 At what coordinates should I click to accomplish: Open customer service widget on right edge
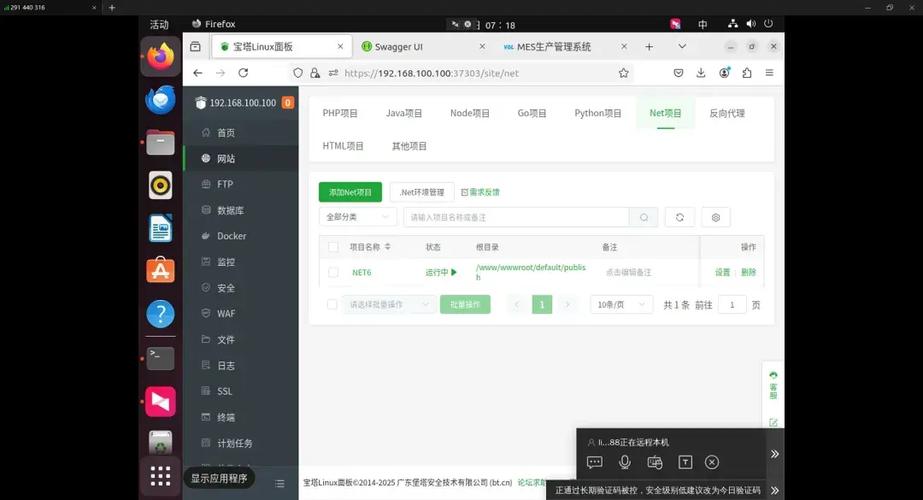coord(773,385)
